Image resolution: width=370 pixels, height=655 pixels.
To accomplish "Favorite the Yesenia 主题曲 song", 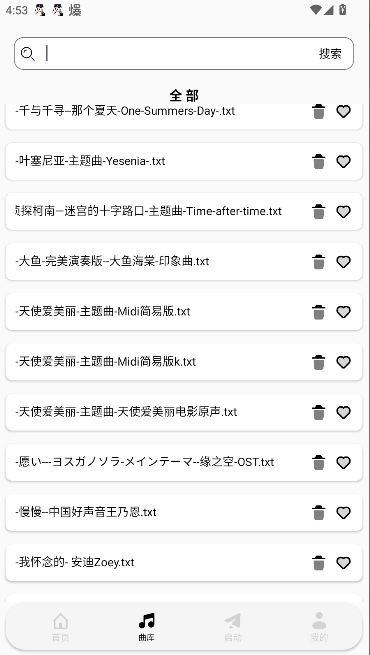I will tap(343, 161).
